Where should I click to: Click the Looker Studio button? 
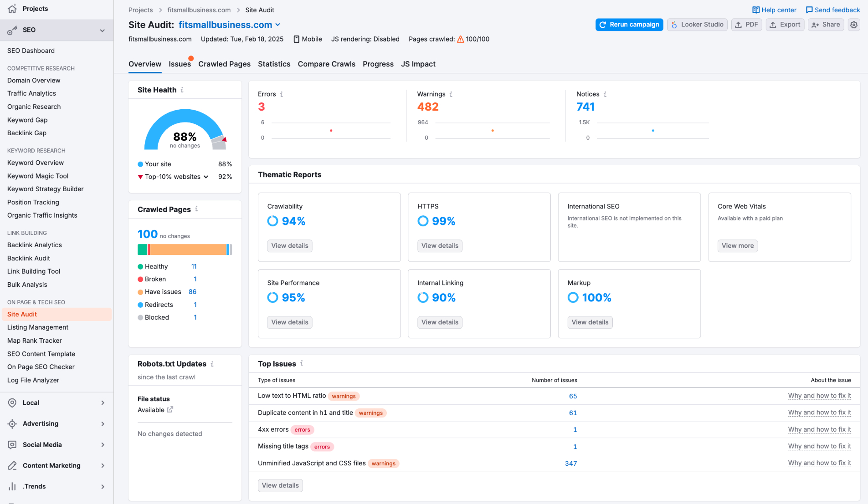(x=697, y=25)
